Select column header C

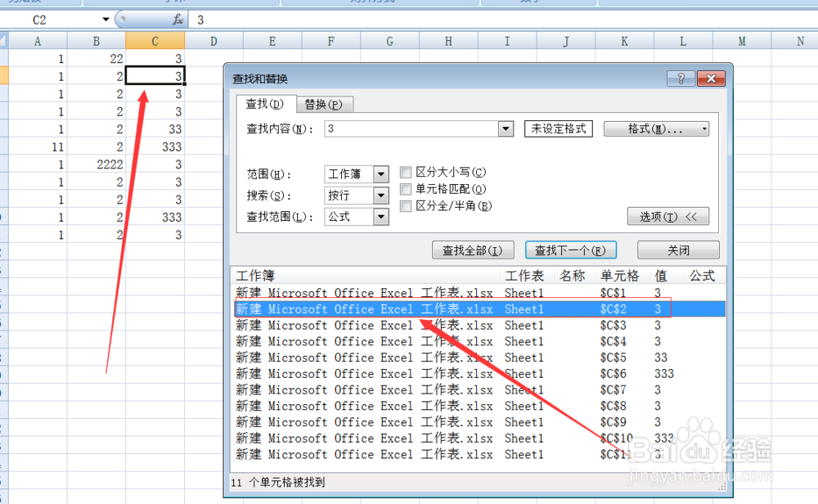[155, 41]
